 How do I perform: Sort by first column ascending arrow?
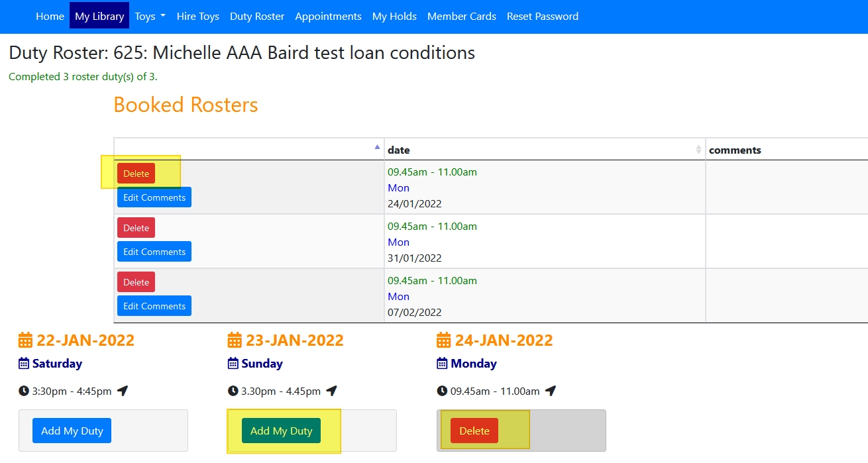coord(377,146)
